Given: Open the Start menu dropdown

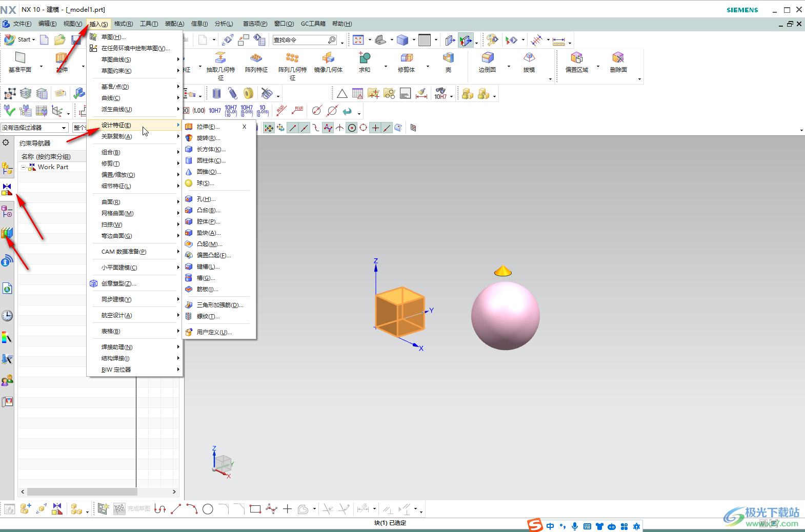Looking at the screenshot, I should pyautogui.click(x=20, y=39).
